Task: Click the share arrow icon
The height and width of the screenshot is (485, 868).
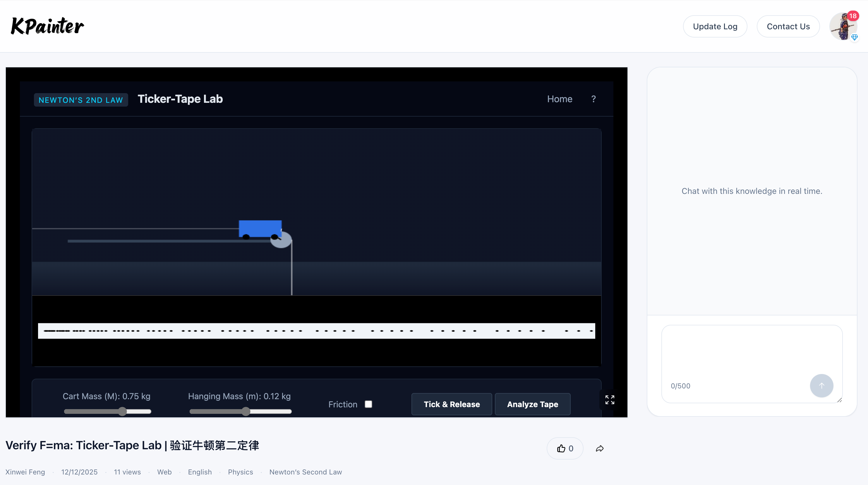Action: [x=599, y=449]
